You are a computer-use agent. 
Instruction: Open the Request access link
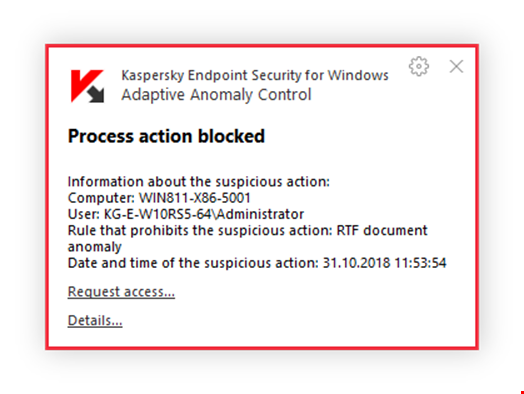(x=121, y=292)
